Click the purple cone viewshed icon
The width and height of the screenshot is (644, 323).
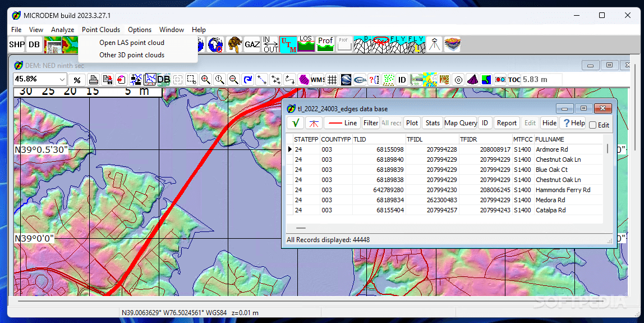point(472,79)
